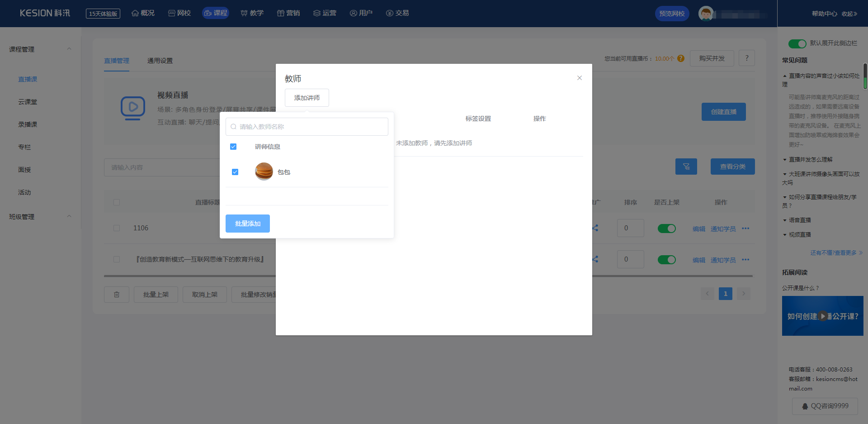The height and width of the screenshot is (424, 868).
Task: Click the teacher name search field
Action: point(307,127)
